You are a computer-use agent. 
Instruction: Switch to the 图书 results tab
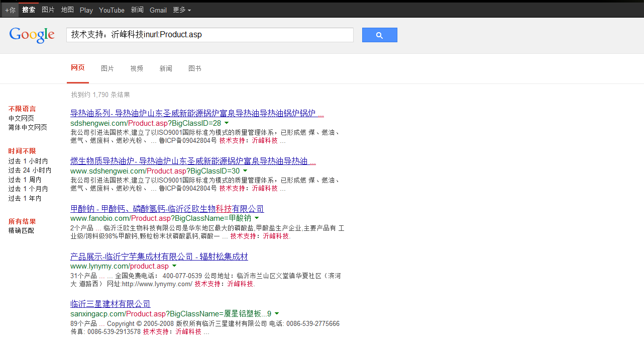click(195, 68)
